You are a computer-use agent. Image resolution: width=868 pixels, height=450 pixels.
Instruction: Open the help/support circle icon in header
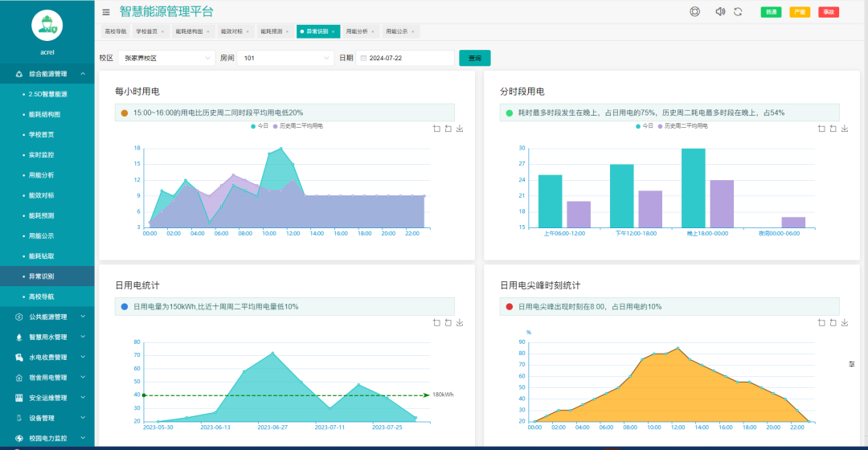(x=694, y=11)
